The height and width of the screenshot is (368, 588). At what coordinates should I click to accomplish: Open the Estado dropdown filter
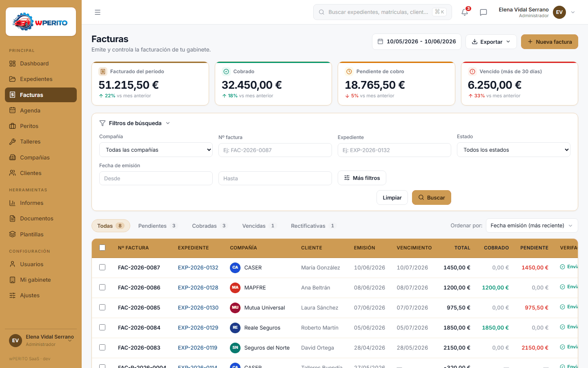pos(514,150)
